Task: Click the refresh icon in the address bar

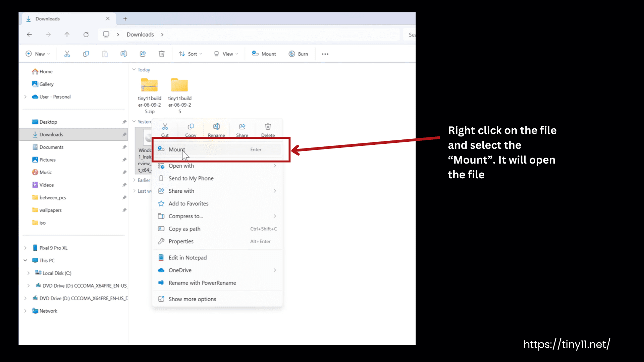Action: tap(86, 35)
